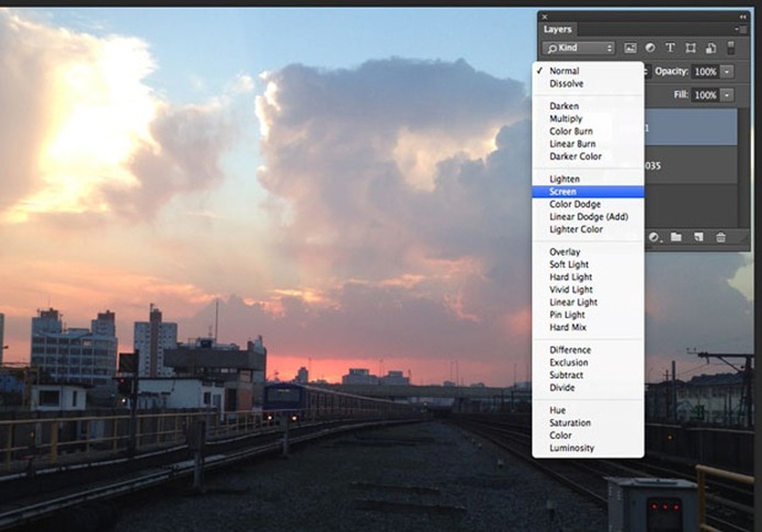This screenshot has height=532, width=762.
Task: Open the Layers panel flyout menu
Action: (741, 29)
